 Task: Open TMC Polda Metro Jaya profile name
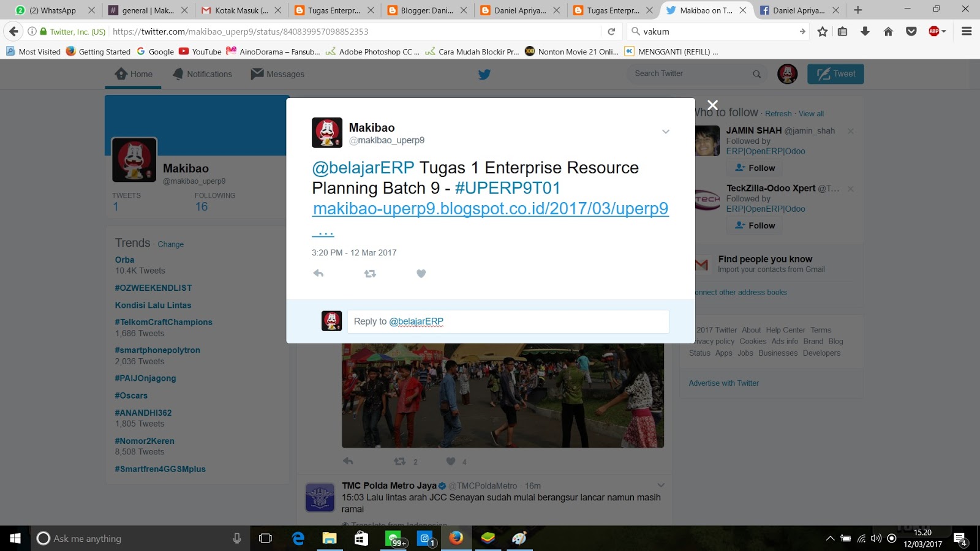pos(389,485)
